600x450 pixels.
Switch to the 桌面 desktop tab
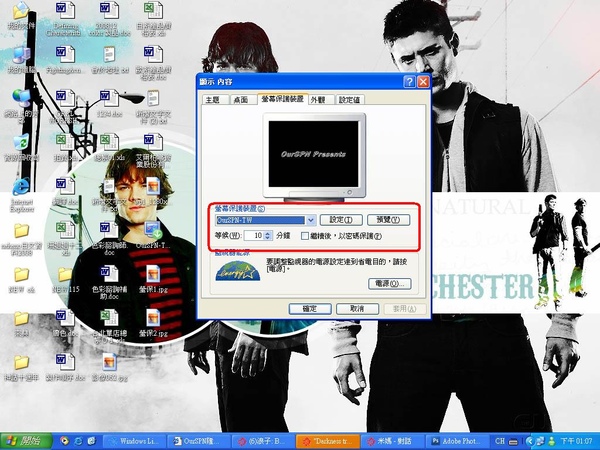click(241, 100)
